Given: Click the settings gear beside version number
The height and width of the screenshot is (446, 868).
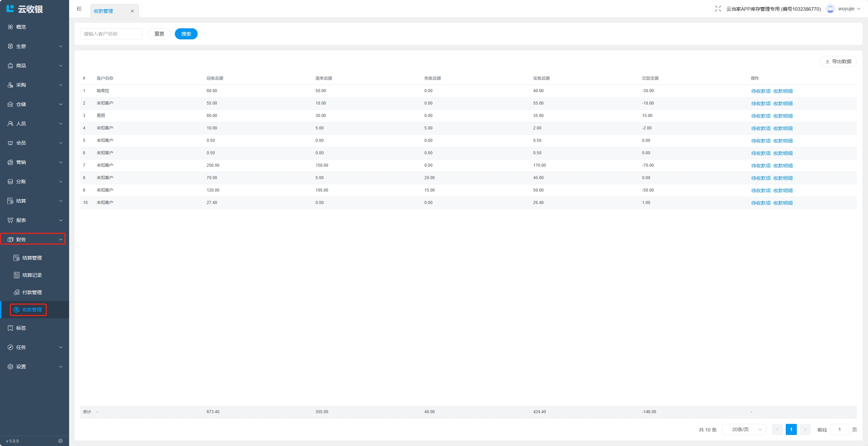Looking at the screenshot, I should [60, 441].
